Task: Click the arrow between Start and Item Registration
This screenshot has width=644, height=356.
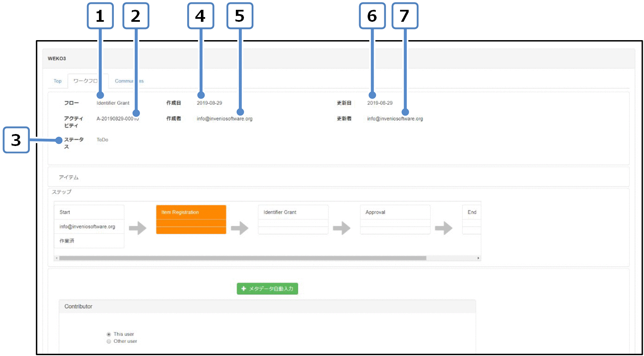Action: 137,228
